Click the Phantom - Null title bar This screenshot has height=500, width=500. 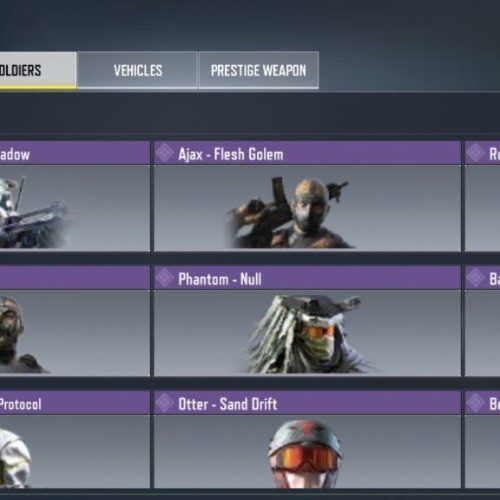(x=307, y=278)
